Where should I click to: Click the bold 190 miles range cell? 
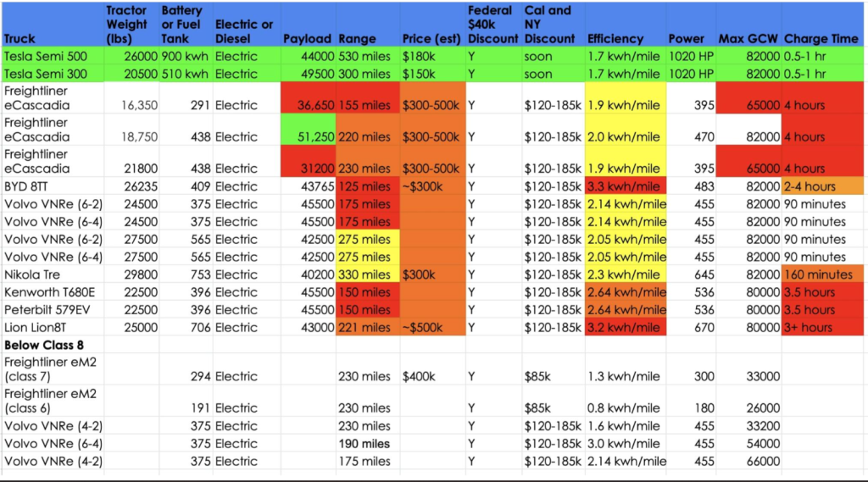pyautogui.click(x=368, y=444)
